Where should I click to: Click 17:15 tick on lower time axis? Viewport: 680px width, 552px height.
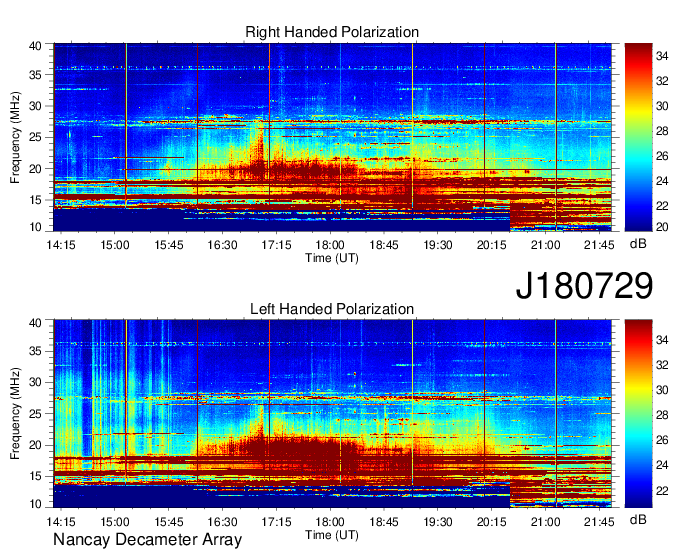click(x=276, y=521)
